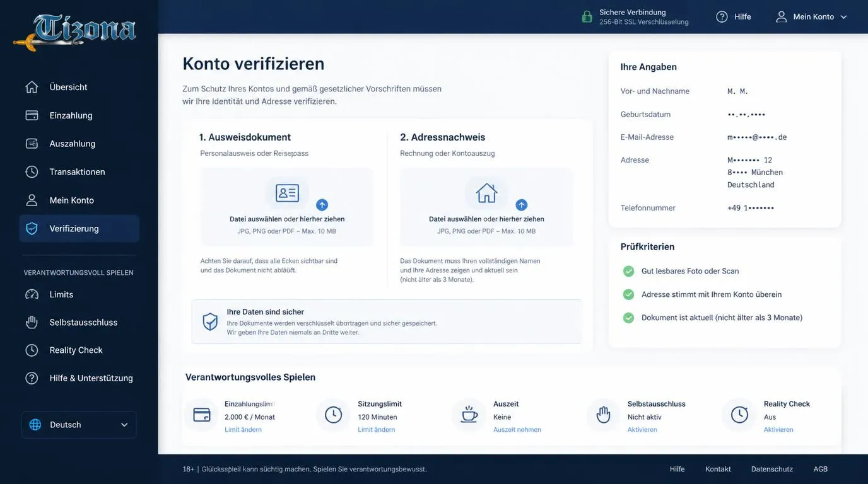The height and width of the screenshot is (484, 868).
Task: Click Datei auswählen for Adressnachweis
Action: [454, 219]
